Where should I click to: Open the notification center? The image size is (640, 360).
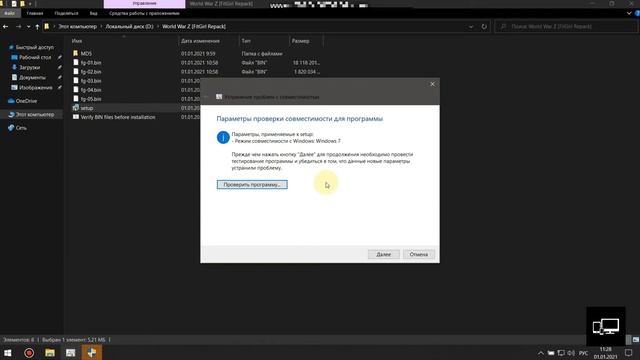tap(629, 353)
